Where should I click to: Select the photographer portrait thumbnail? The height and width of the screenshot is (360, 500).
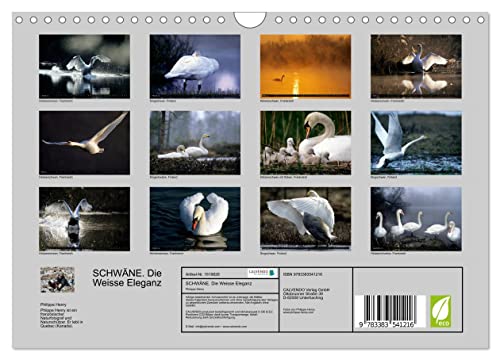(x=57, y=279)
